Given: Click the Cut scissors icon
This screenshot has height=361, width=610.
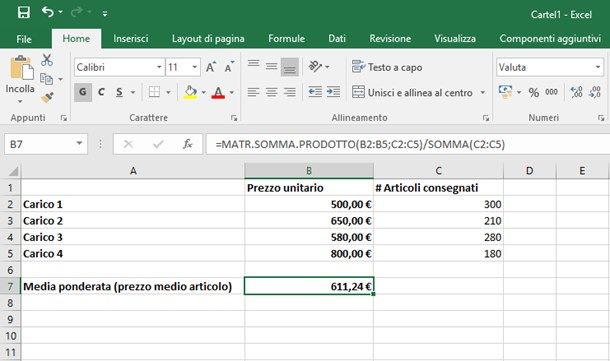Looking at the screenshot, I should click(x=47, y=60).
